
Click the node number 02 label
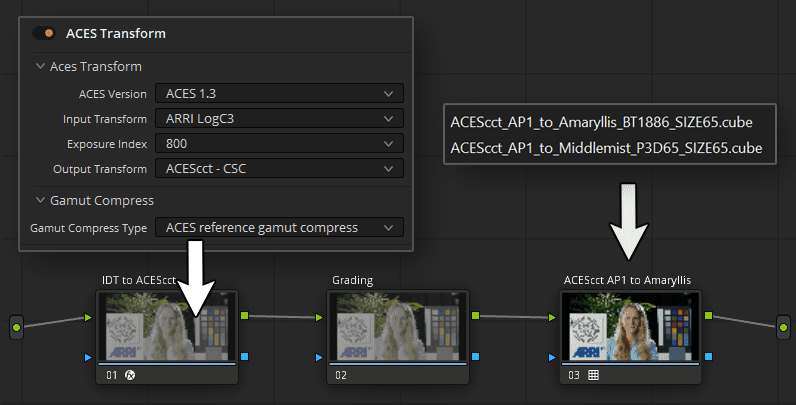(341, 376)
